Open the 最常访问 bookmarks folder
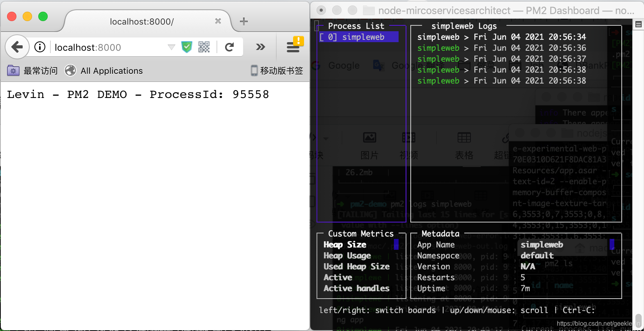Screen dimensions: 644x331 tap(32, 71)
